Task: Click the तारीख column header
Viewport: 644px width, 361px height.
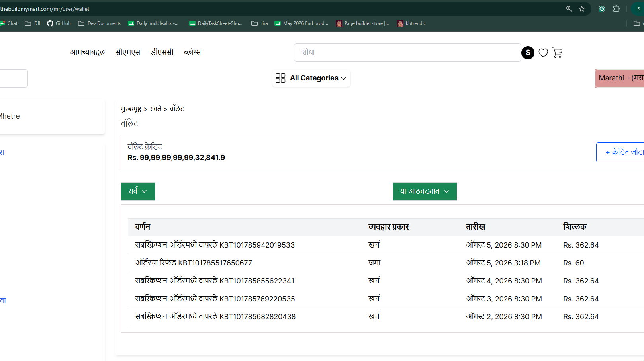Action: (x=476, y=227)
